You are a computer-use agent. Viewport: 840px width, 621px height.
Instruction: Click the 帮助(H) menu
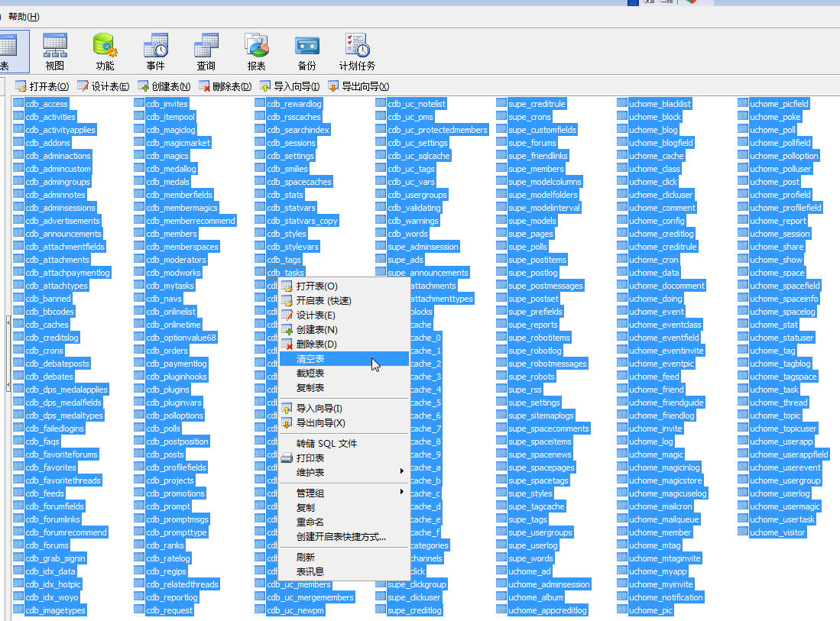[24, 16]
